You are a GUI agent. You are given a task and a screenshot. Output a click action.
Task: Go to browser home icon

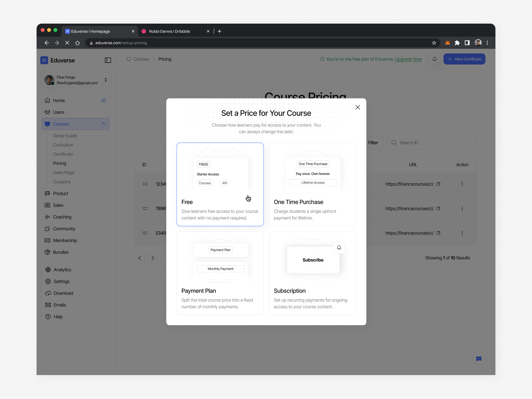77,43
